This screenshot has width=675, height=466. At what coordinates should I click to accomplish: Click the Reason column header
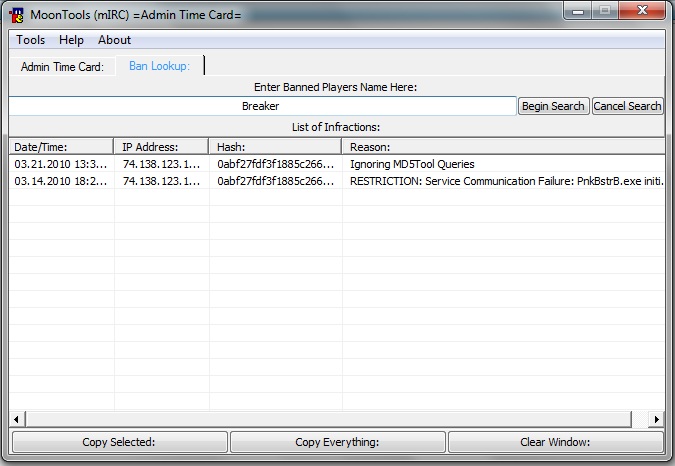point(504,147)
